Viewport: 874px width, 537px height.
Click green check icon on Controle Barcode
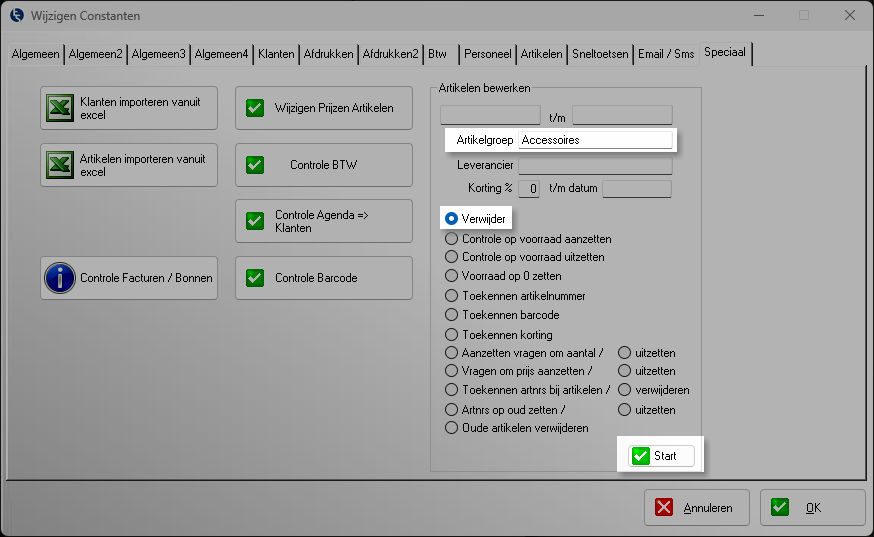(255, 278)
